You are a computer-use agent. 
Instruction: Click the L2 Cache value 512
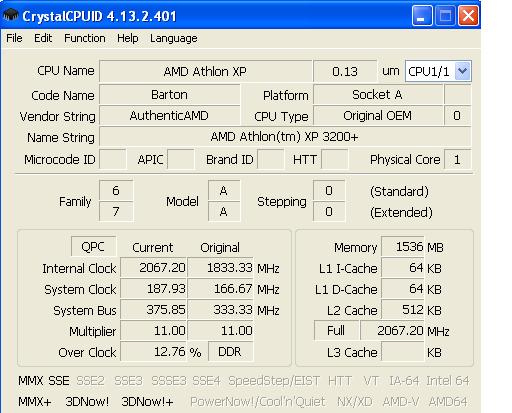click(x=403, y=310)
